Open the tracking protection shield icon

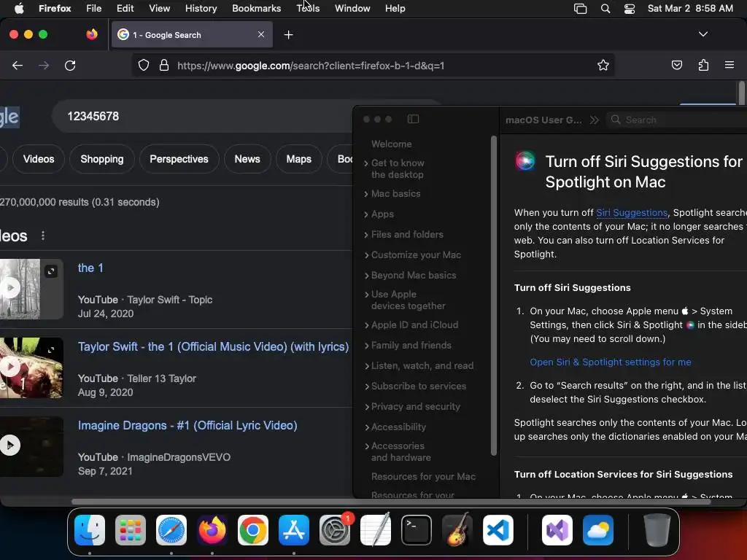click(x=144, y=65)
